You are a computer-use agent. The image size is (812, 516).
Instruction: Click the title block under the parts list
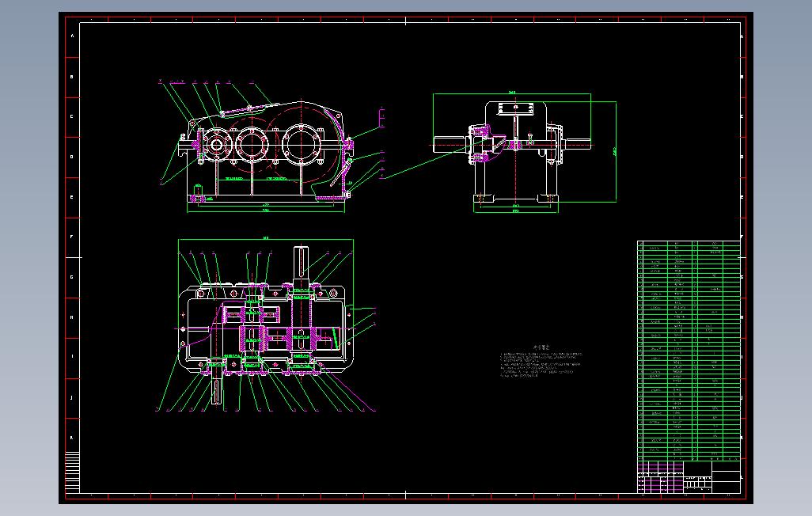[x=689, y=476]
